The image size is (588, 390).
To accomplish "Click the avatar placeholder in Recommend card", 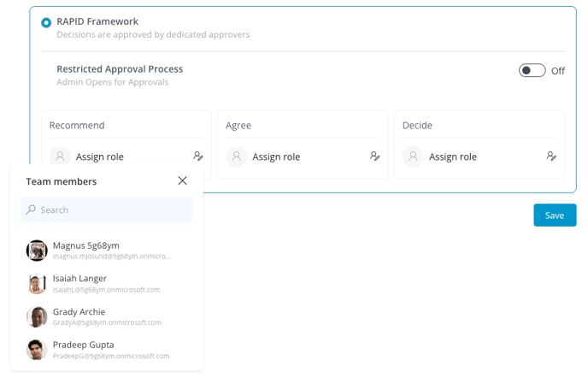I will tap(60, 157).
